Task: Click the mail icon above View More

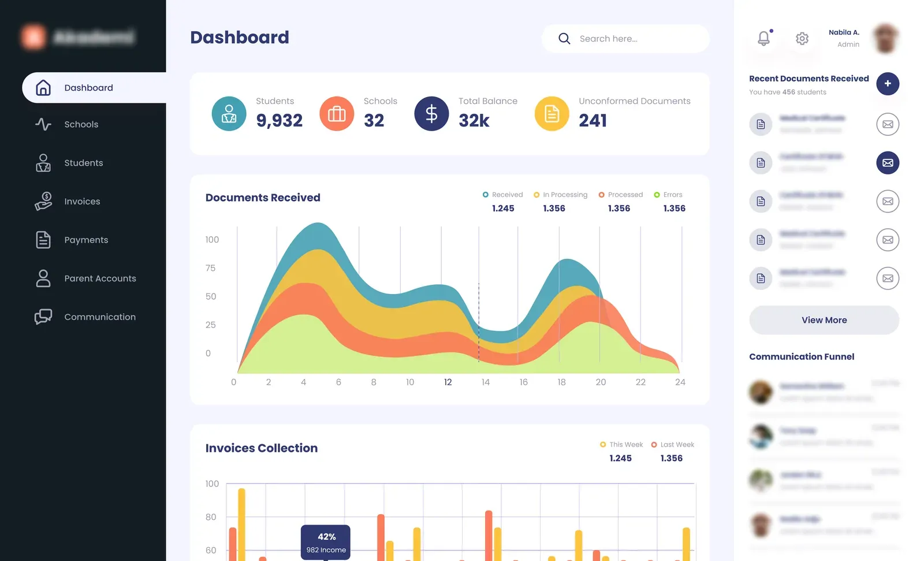Action: [888, 278]
